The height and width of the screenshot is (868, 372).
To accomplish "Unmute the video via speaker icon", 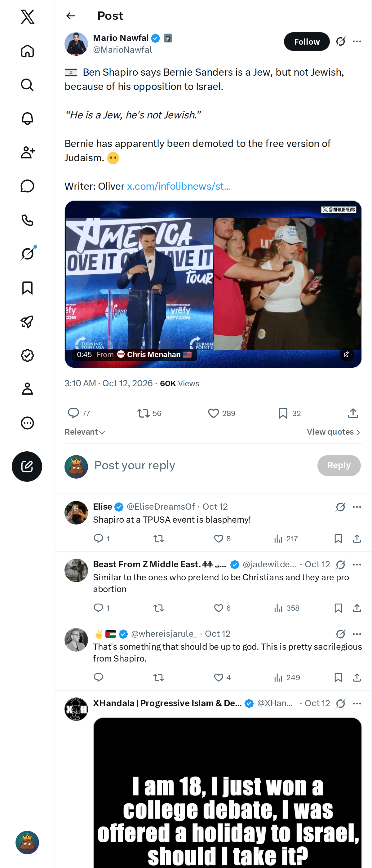I will tap(346, 354).
